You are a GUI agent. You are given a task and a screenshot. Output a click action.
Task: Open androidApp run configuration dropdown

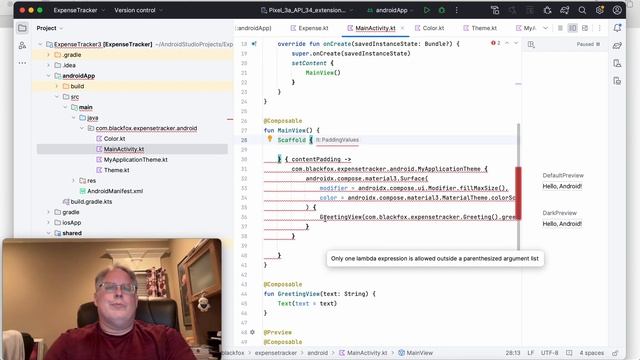pos(391,10)
